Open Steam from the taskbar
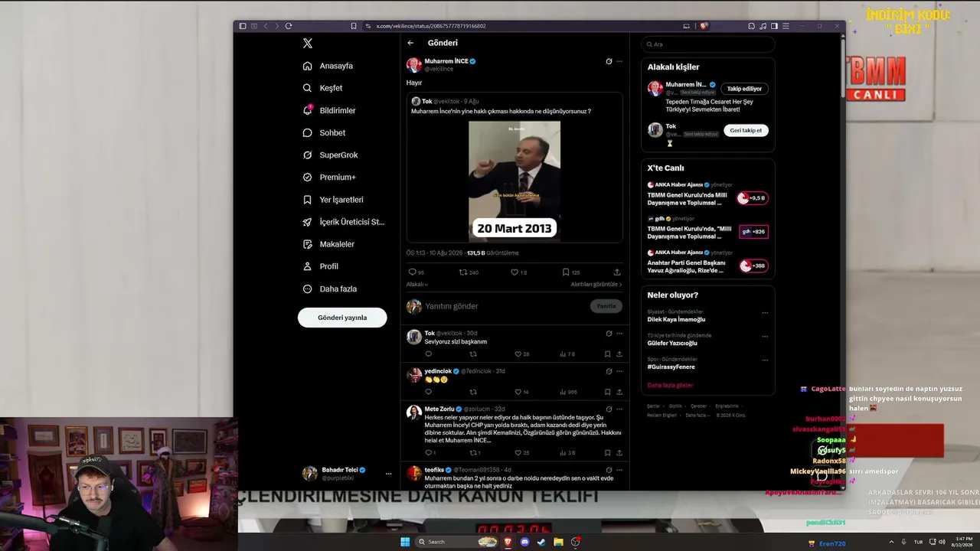This screenshot has width=980, height=551. pos(541,542)
